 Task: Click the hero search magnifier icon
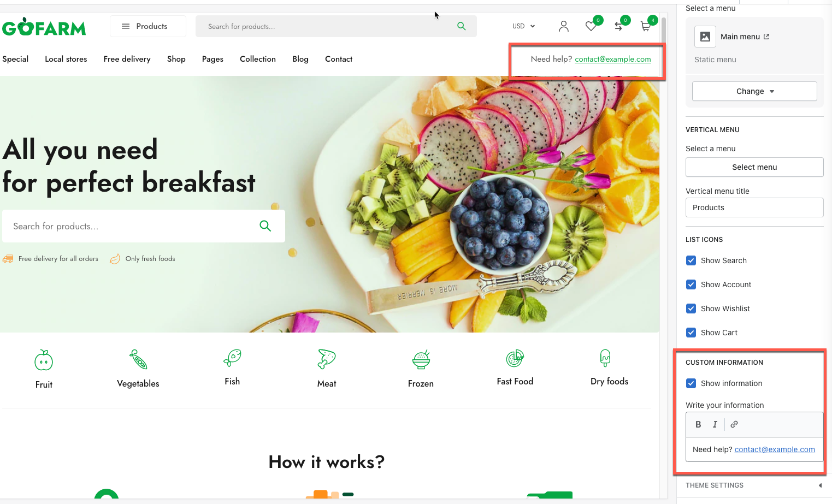point(265,226)
